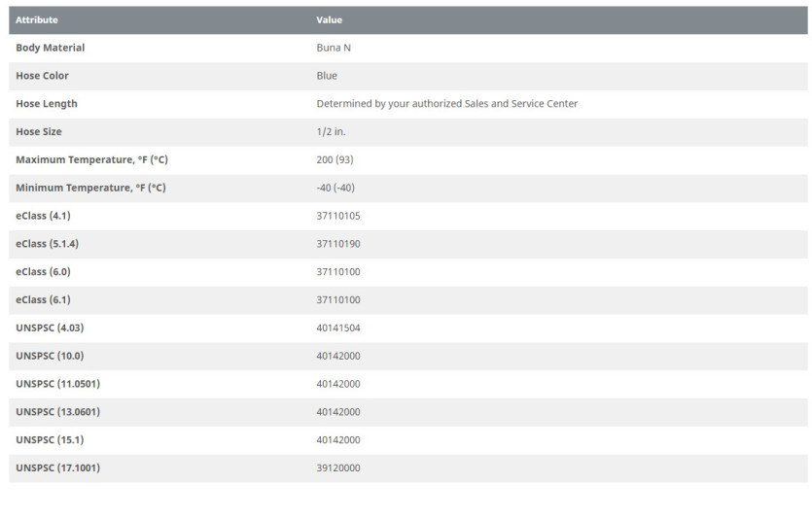This screenshot has height=519, width=812.
Task: Click the Buna N value
Action: click(334, 48)
